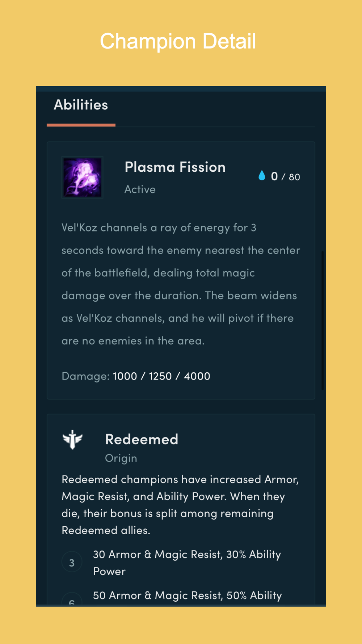This screenshot has height=644, width=362.
Task: Select the tier 6 Redeemed bonus circle
Action: 72,598
